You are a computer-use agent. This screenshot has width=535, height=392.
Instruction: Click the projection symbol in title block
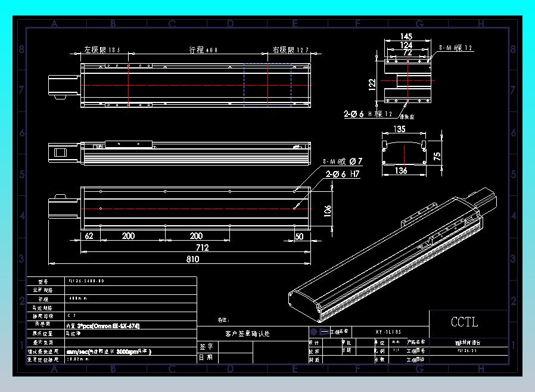(319, 332)
